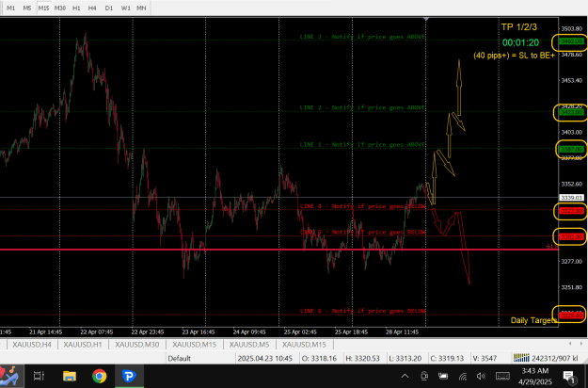Switch chart to D1 daily timeframe
Image resolution: width=588 pixels, height=388 pixels.
(x=109, y=8)
